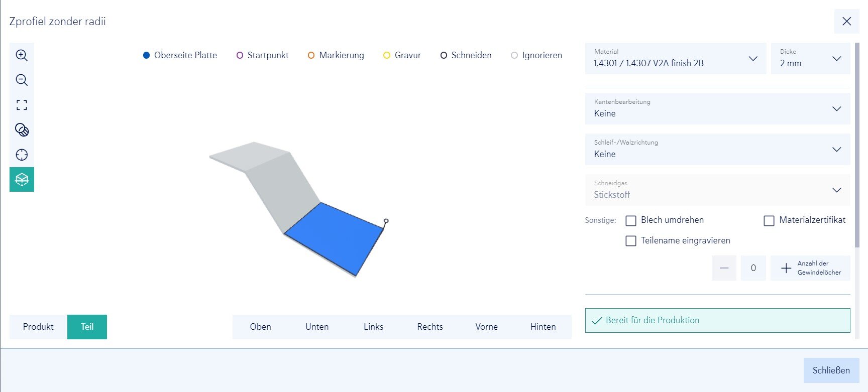
Task: Enable the Blech umdrehen checkbox
Action: (631, 220)
